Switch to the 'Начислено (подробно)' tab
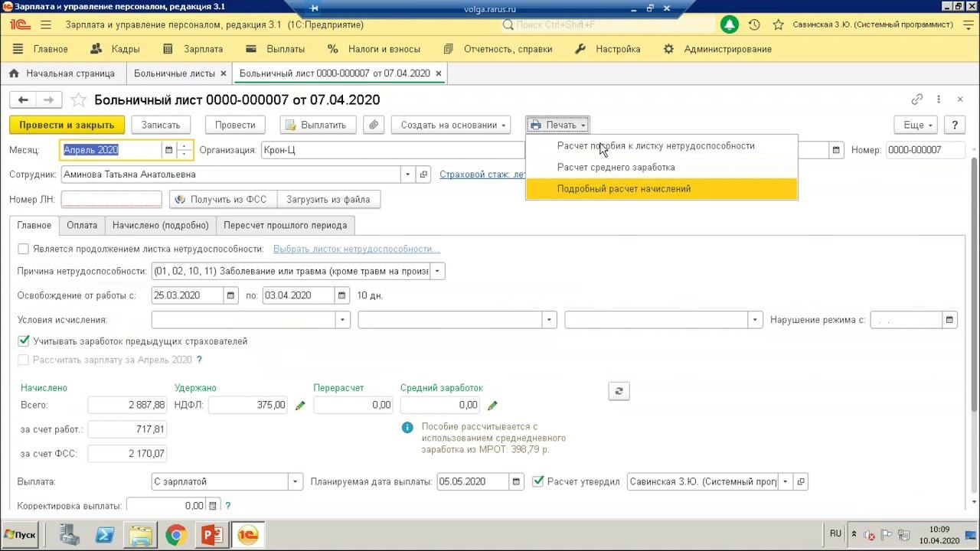This screenshot has width=980, height=551. [161, 225]
